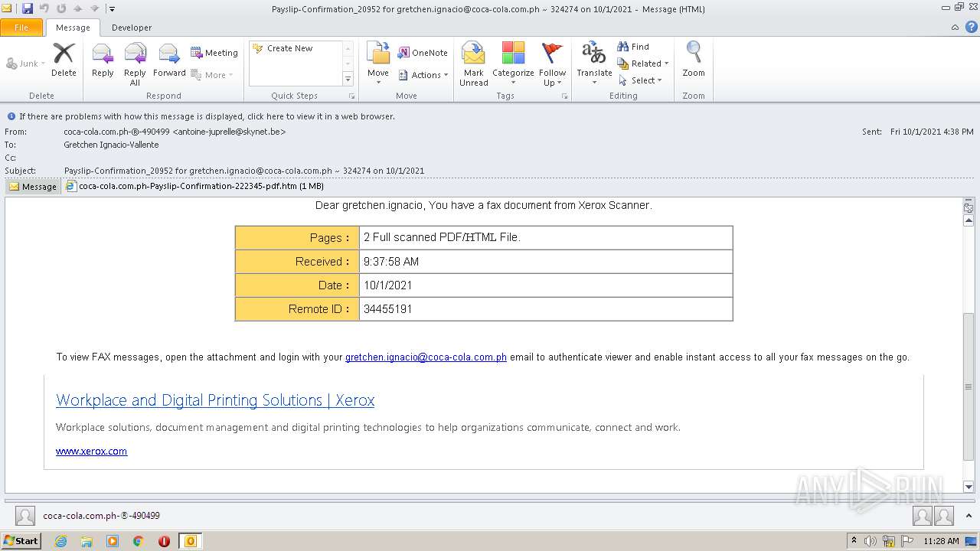Click the Outlook taskbar button
This screenshot has height=551, width=980.
click(x=191, y=541)
